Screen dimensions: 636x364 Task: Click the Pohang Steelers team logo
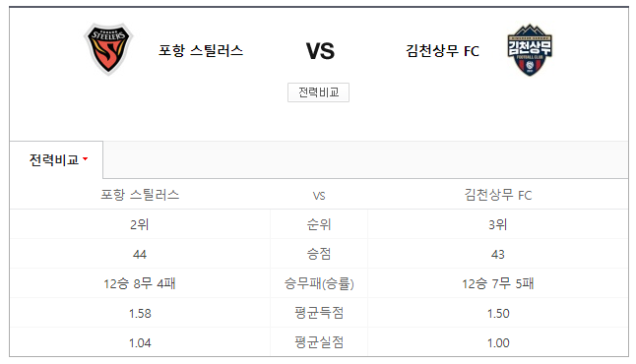pyautogui.click(x=108, y=49)
